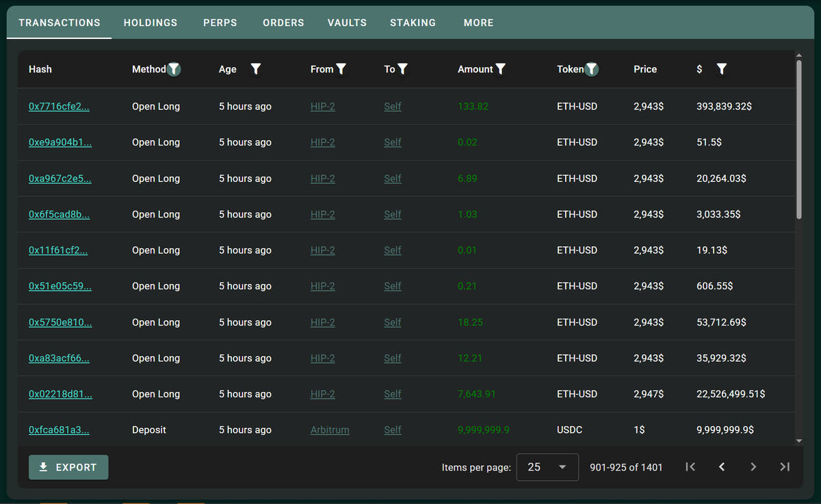Screen dimensions: 821x504
Task: Open the Token column filter
Action: (592, 68)
